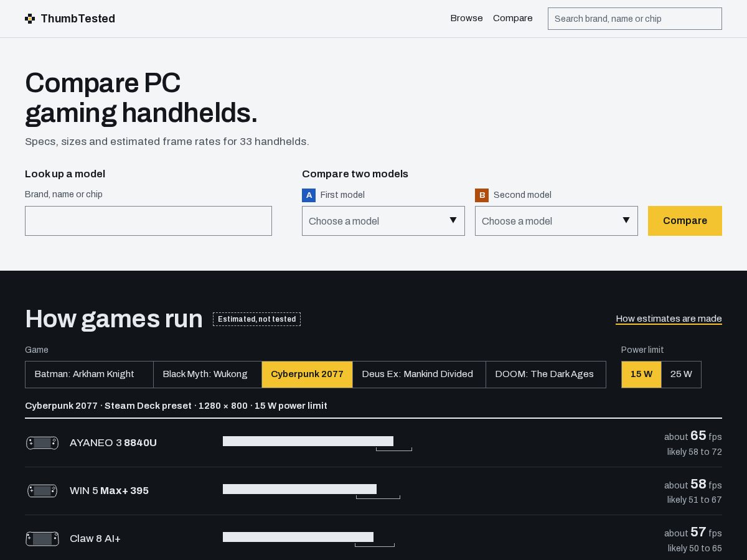This screenshot has height=560, width=747.
Task: Select the Black Myth: Wukong tab
Action: (x=207, y=375)
